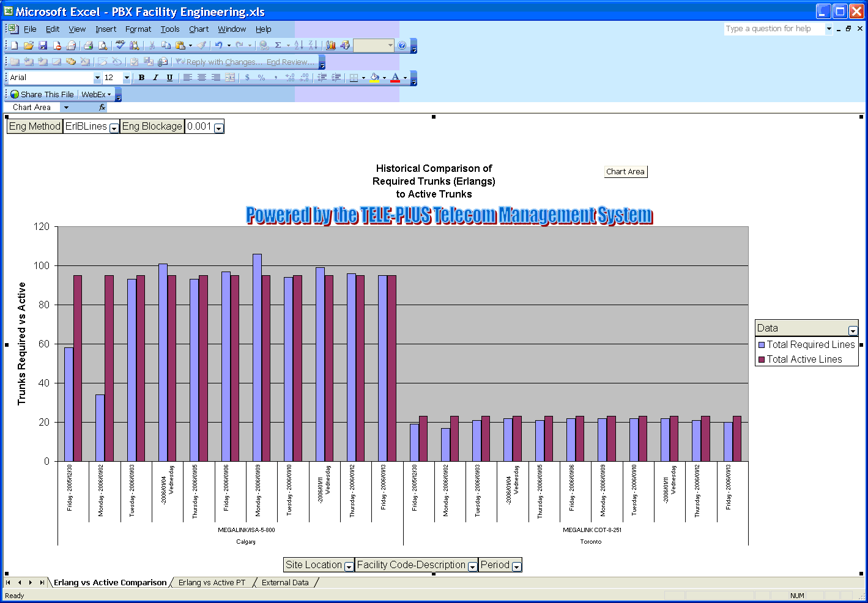Click the Eng Blockage field button
Viewport: 868px width, 603px height.
coord(152,126)
